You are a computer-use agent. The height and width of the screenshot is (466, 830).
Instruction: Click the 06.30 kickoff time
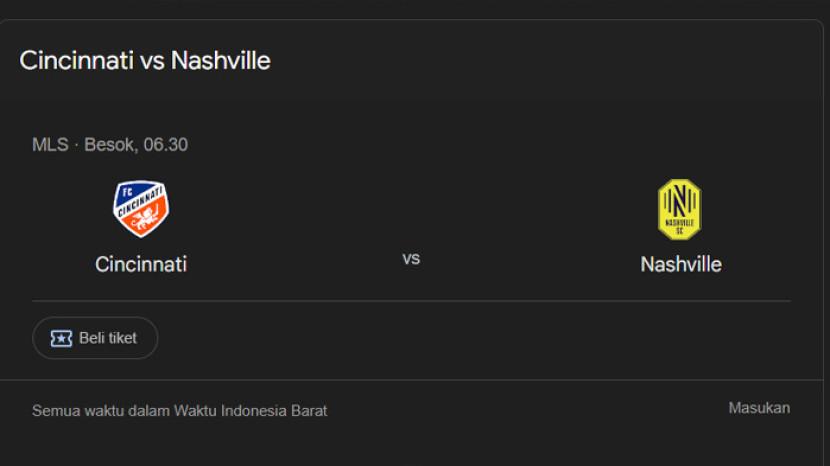[165, 145]
